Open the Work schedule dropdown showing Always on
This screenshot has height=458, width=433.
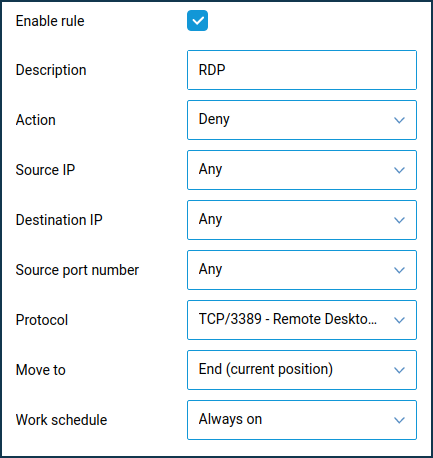[302, 420]
